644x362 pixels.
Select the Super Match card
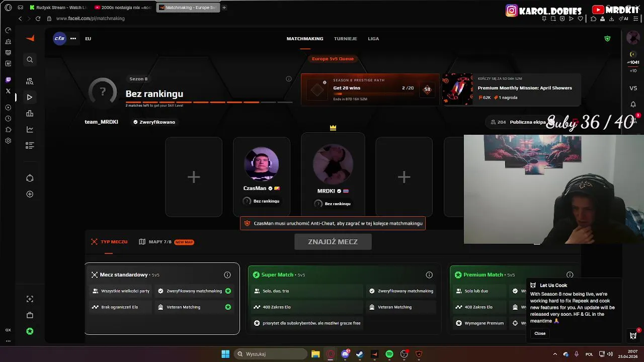click(x=344, y=299)
